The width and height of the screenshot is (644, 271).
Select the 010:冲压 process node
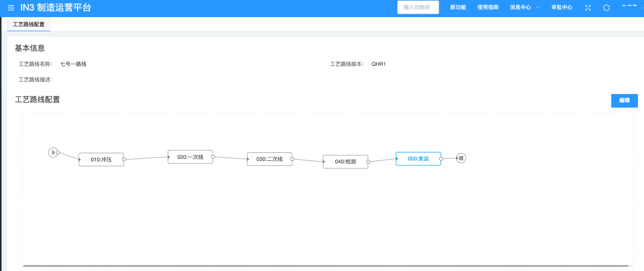tap(101, 159)
